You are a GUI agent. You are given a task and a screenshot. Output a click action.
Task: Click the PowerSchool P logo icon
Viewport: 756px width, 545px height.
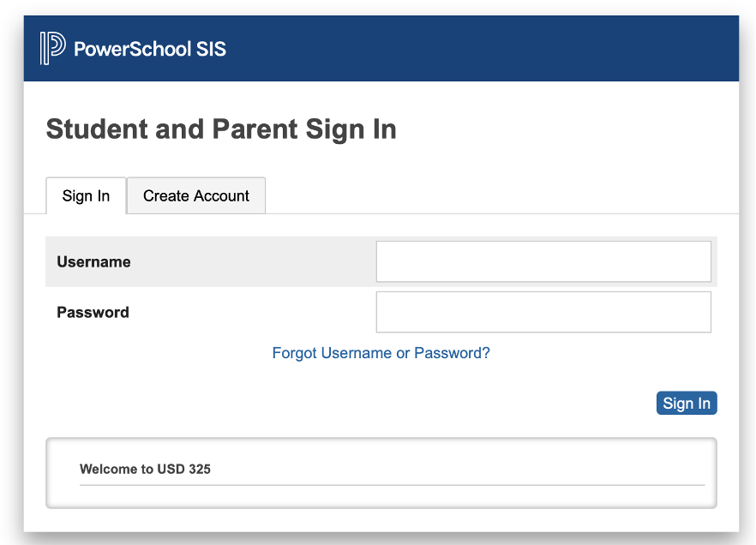click(52, 48)
